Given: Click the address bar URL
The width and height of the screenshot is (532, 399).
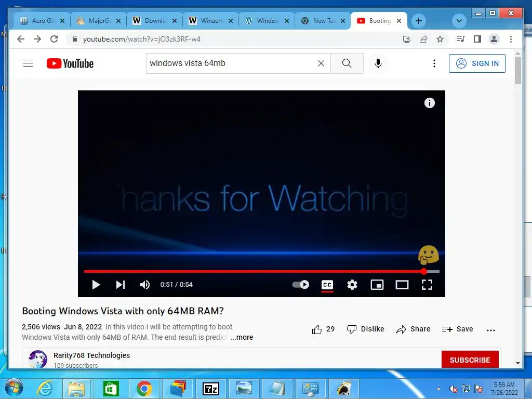Looking at the screenshot, I should [141, 39].
